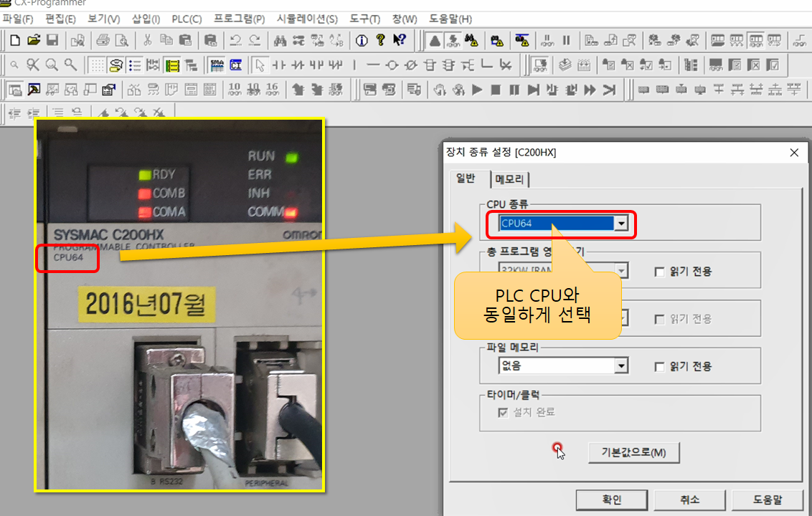Select the mouse pointer selection tool
Viewport: 812px width, 516px height.
click(260, 65)
